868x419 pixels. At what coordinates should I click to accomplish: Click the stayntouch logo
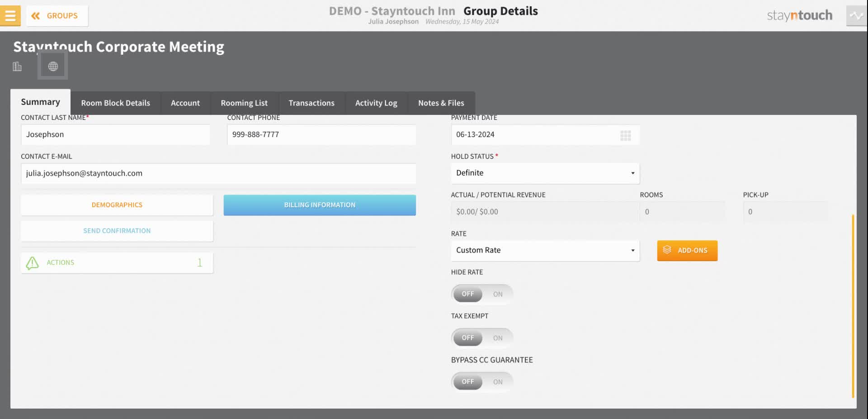(799, 15)
